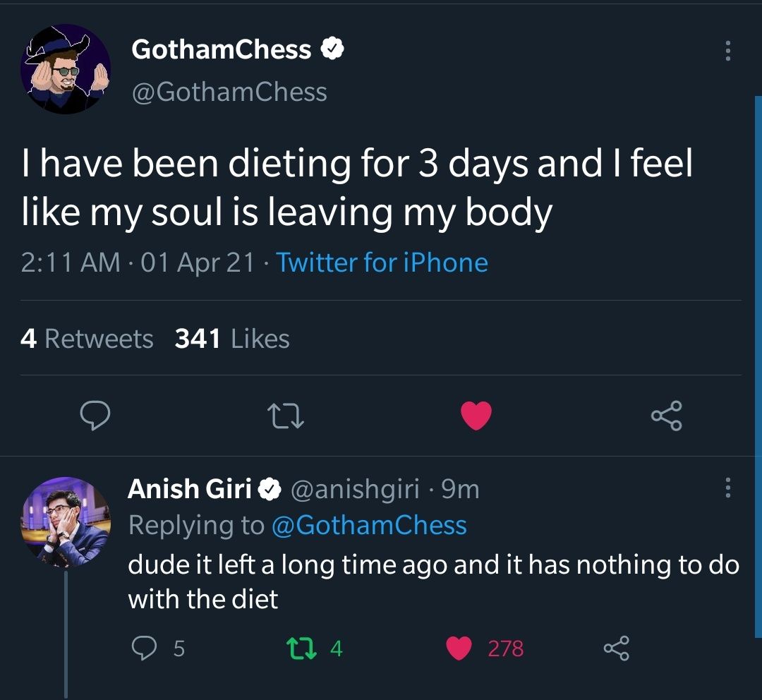Click the retweet icon on the main tweet
This screenshot has width=762, height=700.
coord(286,416)
